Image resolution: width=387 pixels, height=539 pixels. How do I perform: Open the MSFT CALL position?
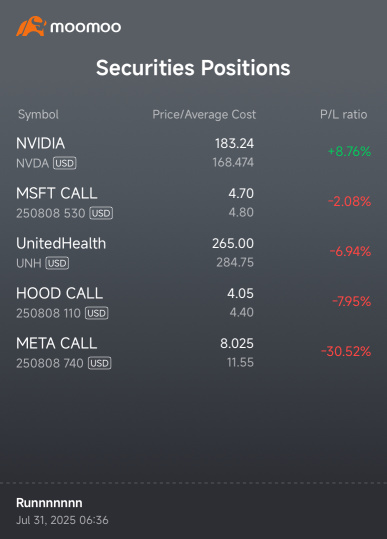click(x=194, y=203)
